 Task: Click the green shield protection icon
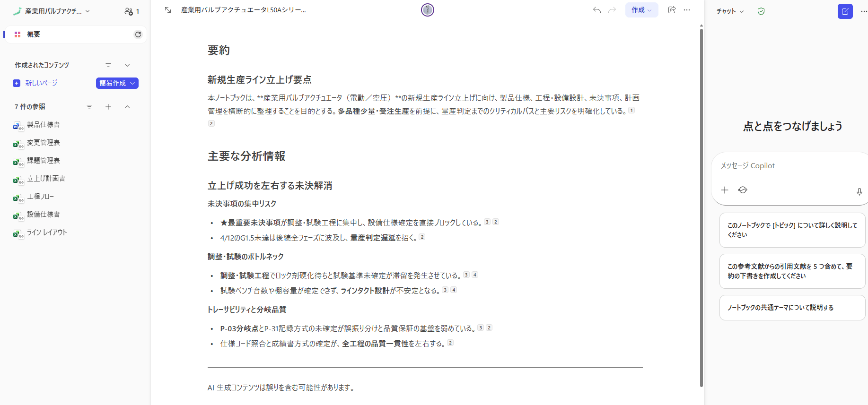point(761,11)
